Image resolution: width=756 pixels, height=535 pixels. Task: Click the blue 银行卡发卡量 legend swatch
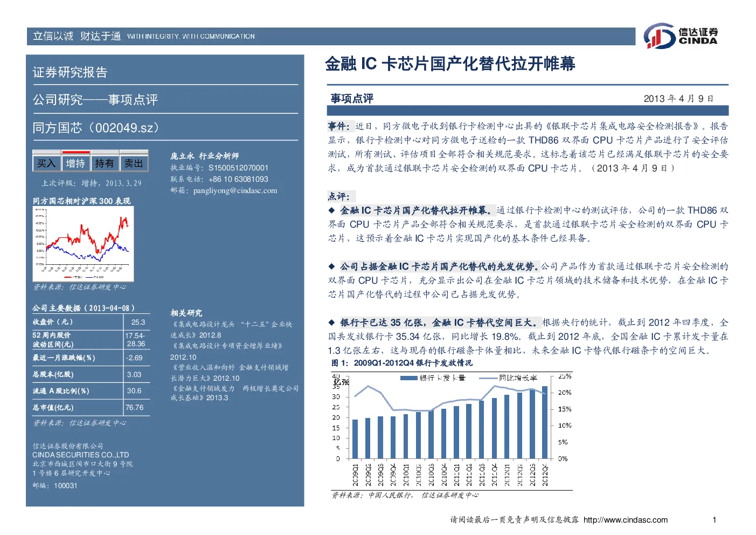(x=409, y=378)
